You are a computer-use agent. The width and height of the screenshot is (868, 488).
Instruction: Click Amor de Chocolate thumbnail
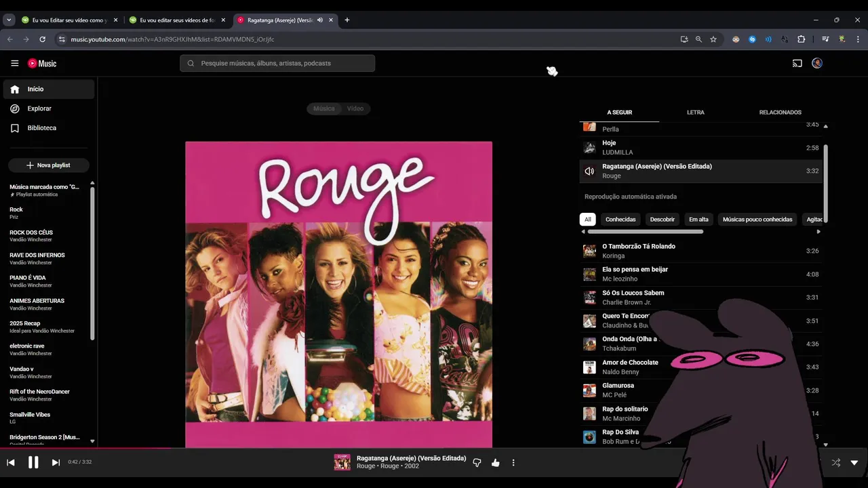[589, 367]
